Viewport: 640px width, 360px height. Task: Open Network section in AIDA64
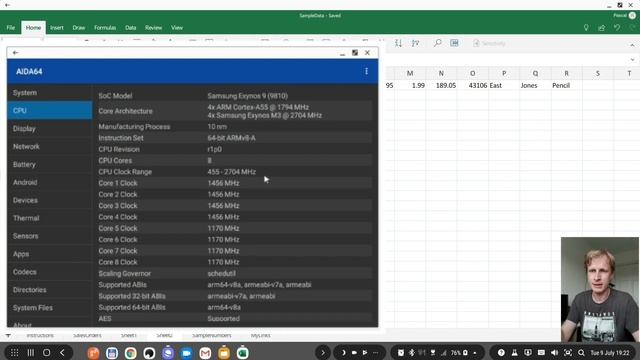click(x=49, y=147)
